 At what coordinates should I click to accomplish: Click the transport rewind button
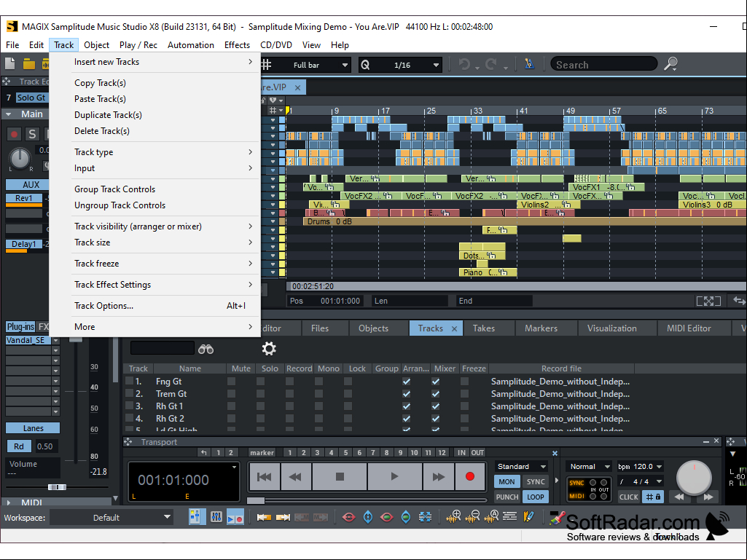[295, 477]
